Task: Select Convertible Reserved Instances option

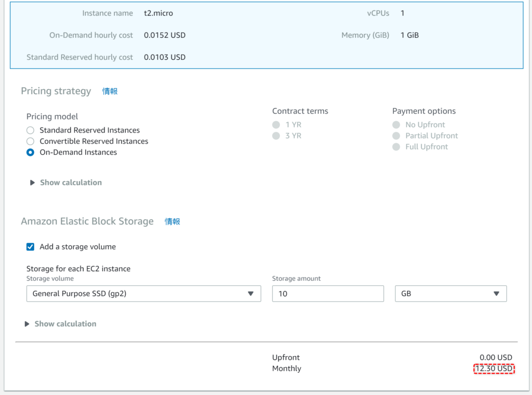Action: pyautogui.click(x=31, y=141)
